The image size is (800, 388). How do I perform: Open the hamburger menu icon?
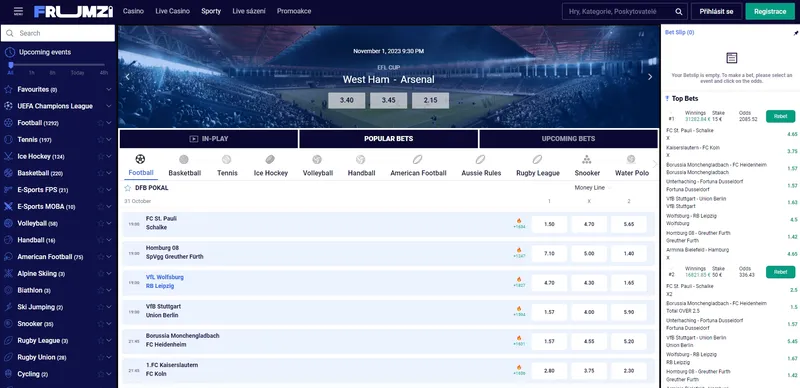click(x=18, y=11)
